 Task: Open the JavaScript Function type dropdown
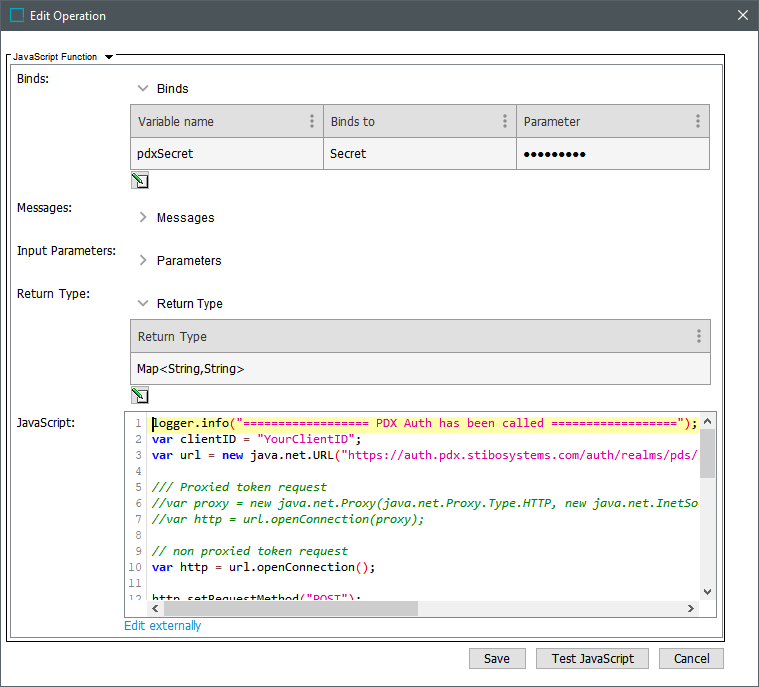108,57
